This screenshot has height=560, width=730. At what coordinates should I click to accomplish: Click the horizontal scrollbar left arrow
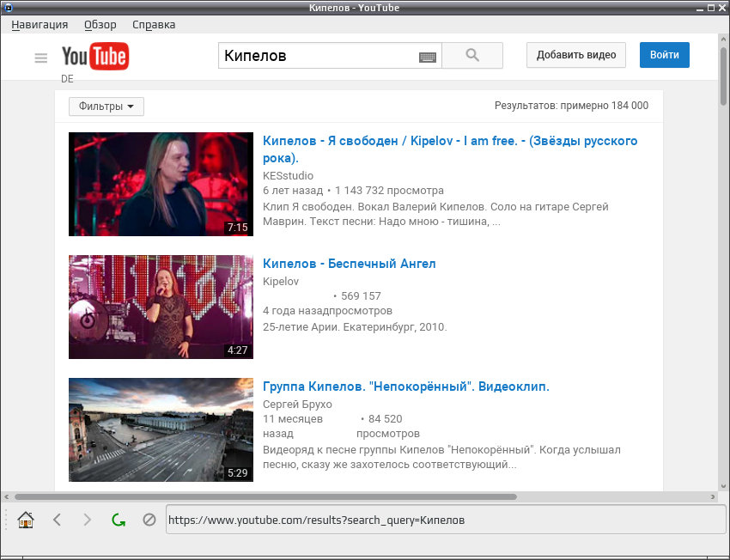click(6, 496)
